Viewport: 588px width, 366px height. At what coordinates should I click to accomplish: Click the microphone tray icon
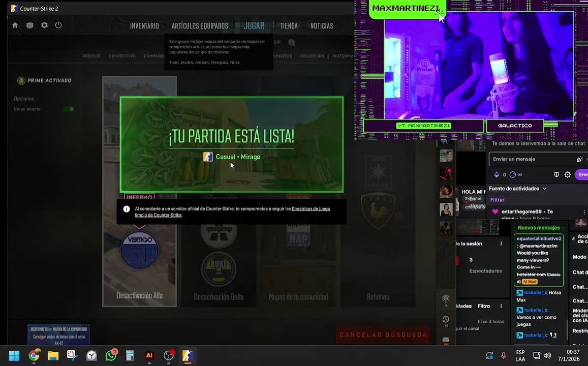click(x=504, y=355)
